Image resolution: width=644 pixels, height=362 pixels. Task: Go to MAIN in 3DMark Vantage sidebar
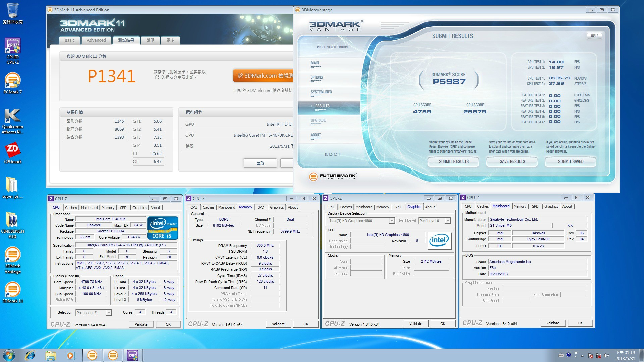click(315, 63)
